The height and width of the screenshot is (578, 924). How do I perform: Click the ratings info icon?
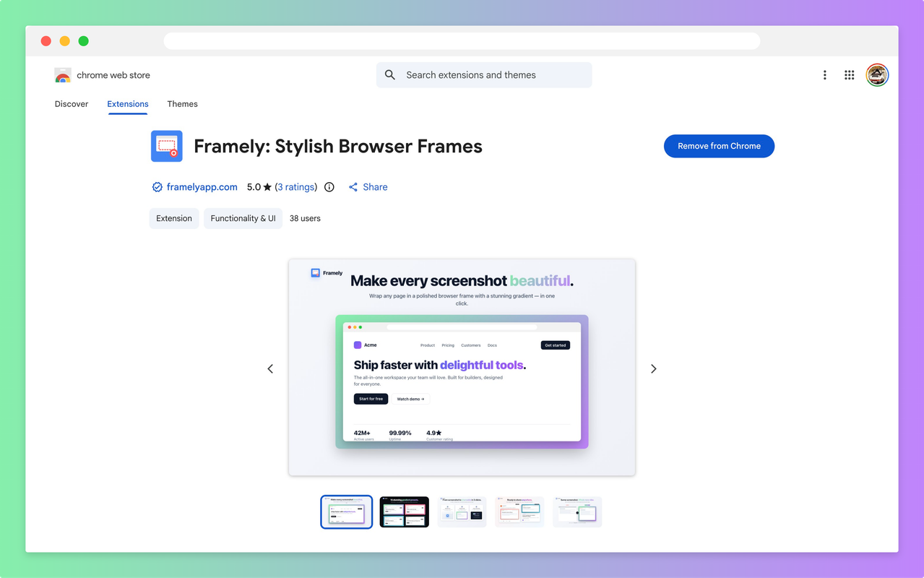click(329, 187)
